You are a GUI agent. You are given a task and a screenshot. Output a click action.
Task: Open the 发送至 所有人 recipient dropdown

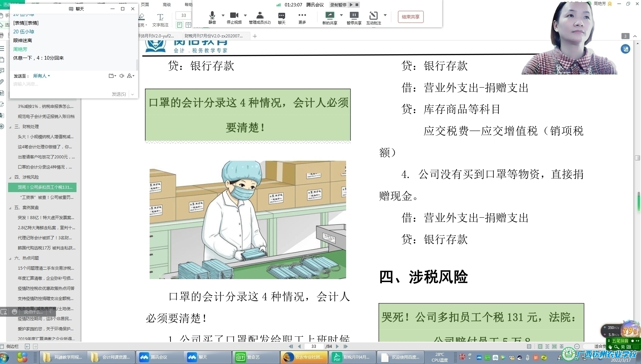coord(41,76)
